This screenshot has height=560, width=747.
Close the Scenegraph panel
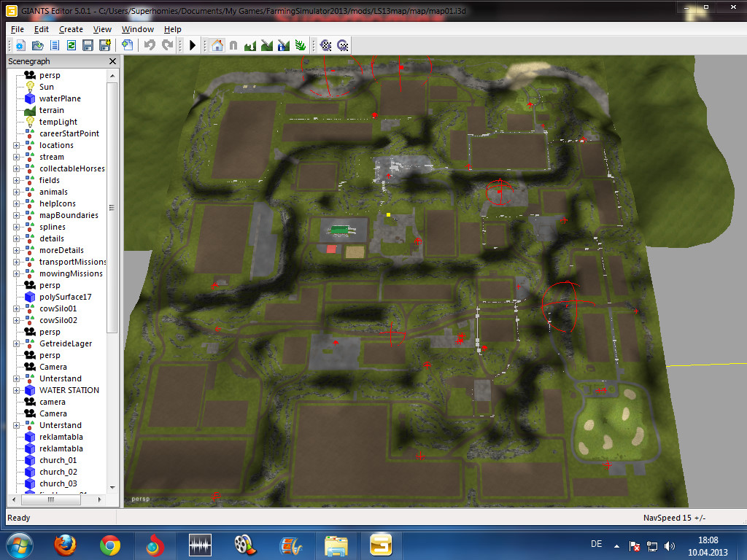click(x=112, y=61)
